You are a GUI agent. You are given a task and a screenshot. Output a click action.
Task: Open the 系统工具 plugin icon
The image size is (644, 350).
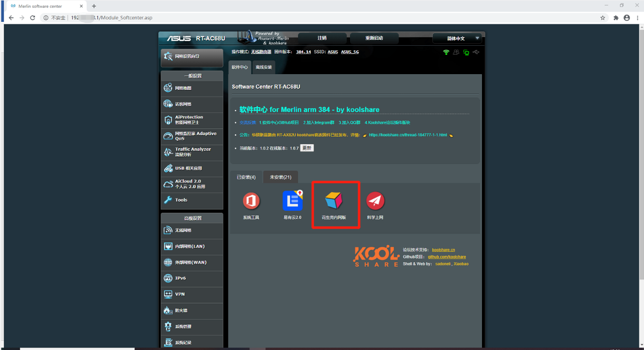click(x=251, y=201)
